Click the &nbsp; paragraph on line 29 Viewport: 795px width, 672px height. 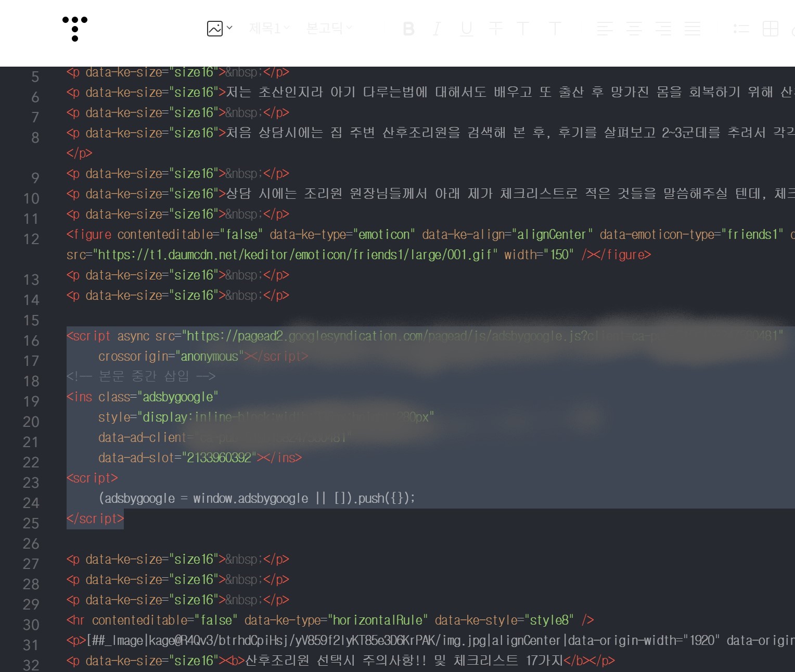tap(178, 600)
